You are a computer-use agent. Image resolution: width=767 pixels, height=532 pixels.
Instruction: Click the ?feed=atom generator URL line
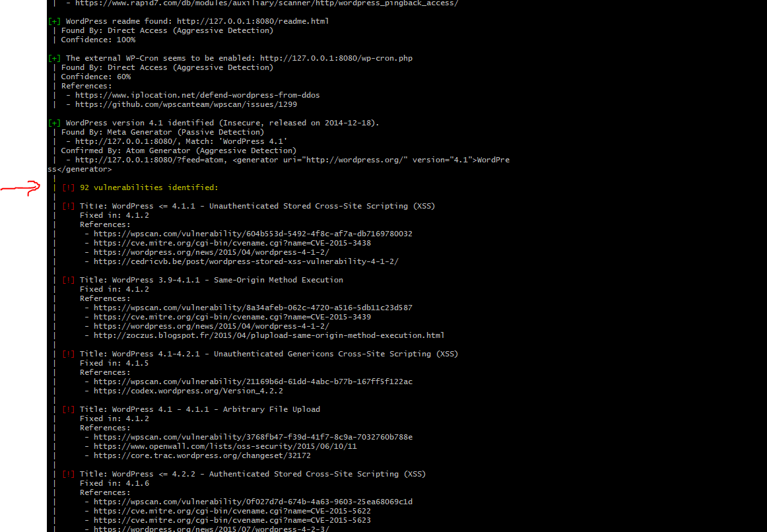click(x=292, y=160)
